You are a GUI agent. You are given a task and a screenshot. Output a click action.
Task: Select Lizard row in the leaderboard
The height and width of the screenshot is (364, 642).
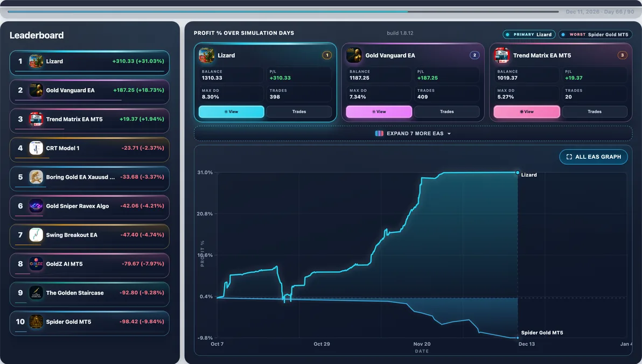point(89,62)
